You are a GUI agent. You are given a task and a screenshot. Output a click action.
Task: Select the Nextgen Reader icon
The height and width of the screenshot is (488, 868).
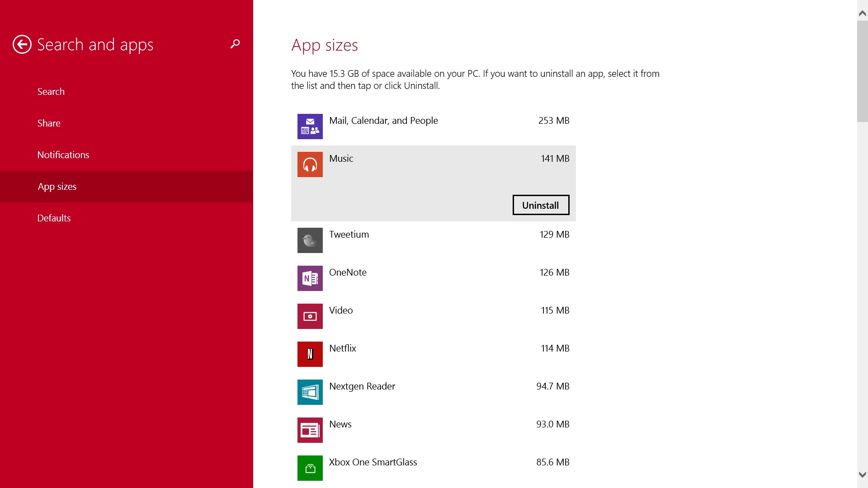pyautogui.click(x=310, y=392)
